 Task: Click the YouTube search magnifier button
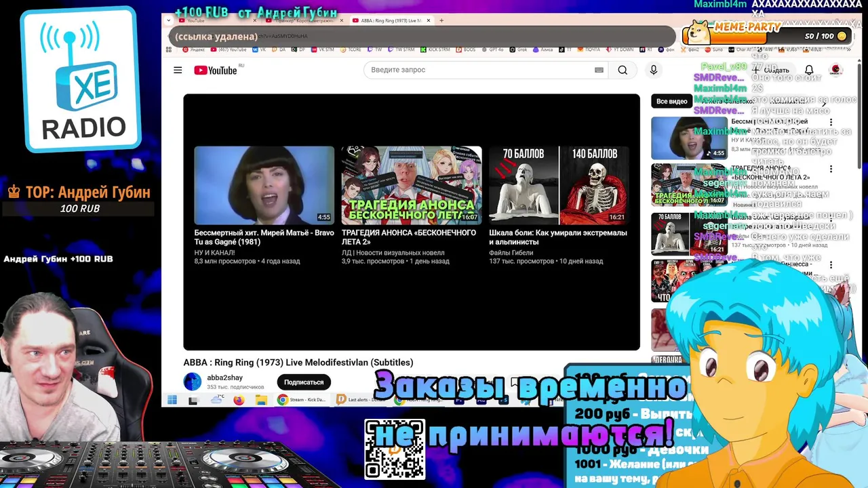click(623, 70)
